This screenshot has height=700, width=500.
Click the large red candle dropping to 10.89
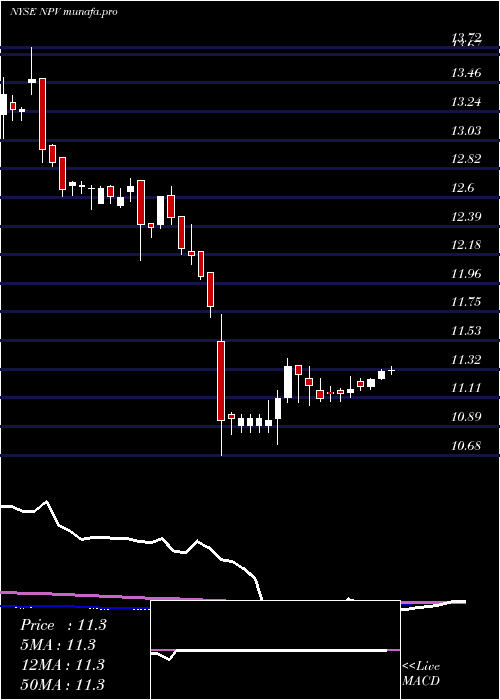221,381
